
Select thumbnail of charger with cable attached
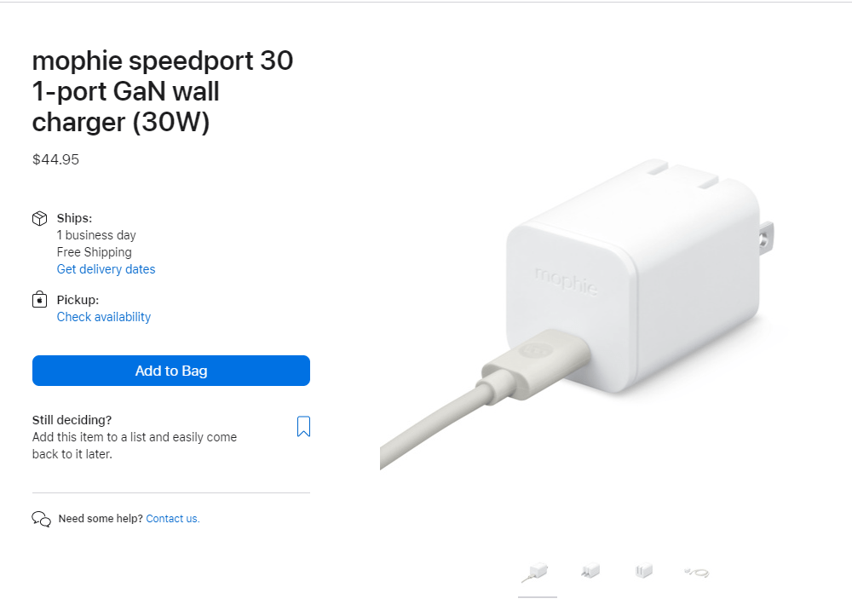pyautogui.click(x=537, y=572)
